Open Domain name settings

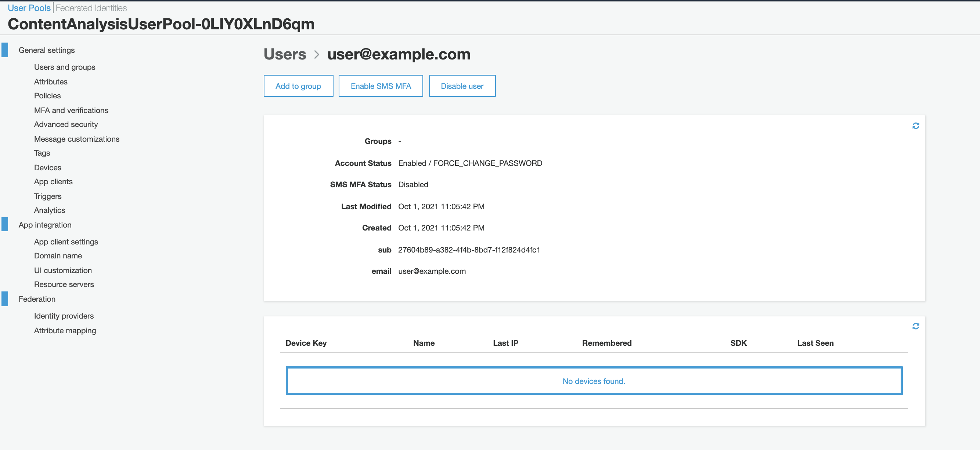(x=58, y=256)
